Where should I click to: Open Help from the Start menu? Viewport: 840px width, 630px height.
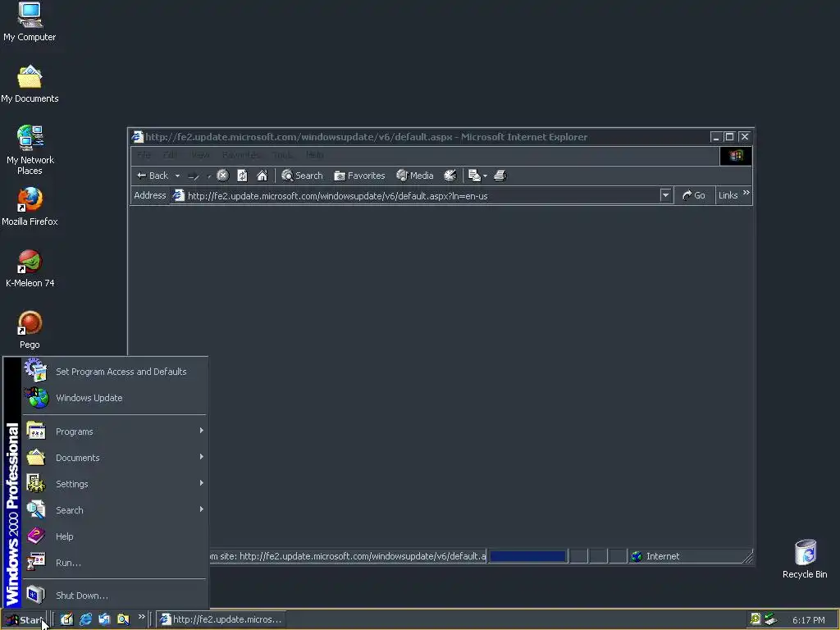coord(115,536)
